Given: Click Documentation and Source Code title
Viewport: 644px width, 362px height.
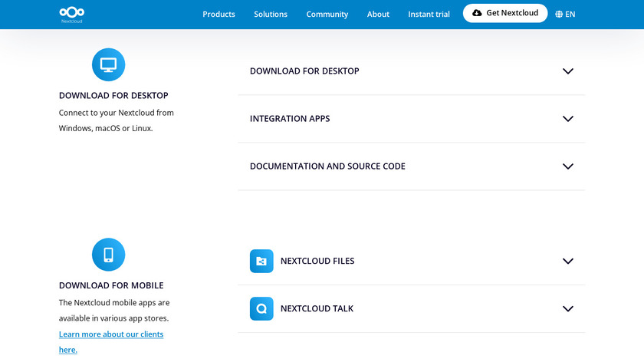Looking at the screenshot, I should [x=328, y=166].
